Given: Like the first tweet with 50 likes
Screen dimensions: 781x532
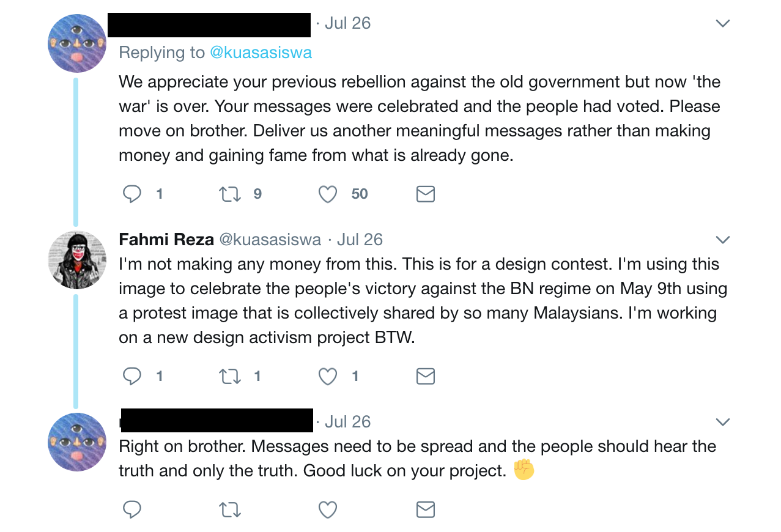Looking at the screenshot, I should click(328, 194).
